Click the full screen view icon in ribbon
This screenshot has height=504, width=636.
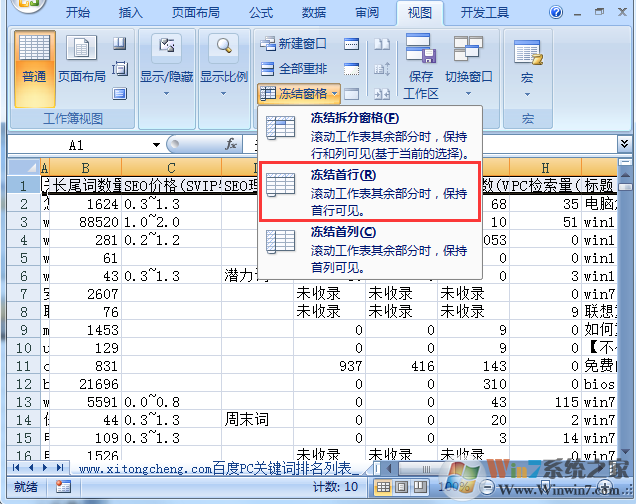[x=119, y=94]
